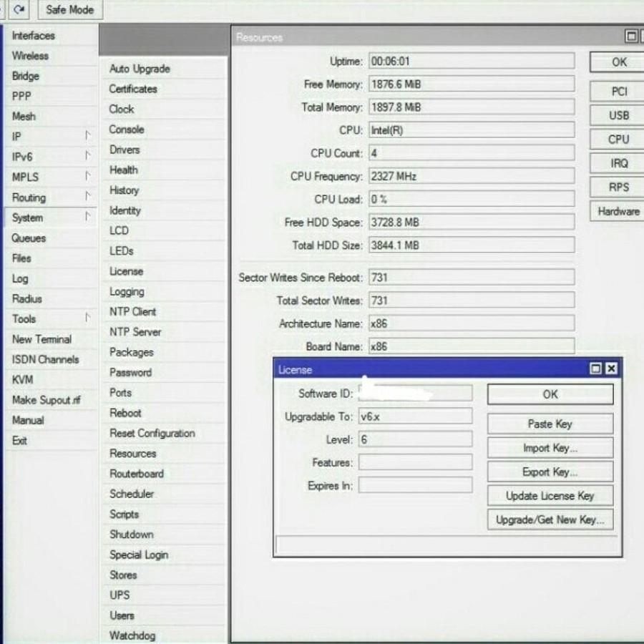The height and width of the screenshot is (644, 644).
Task: Open PCI details in Resources window
Action: point(618,91)
